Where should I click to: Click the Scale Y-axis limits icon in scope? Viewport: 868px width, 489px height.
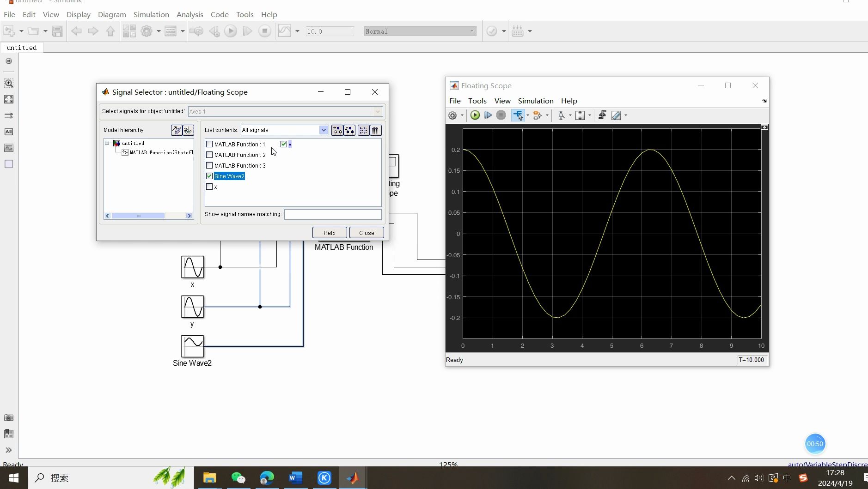coord(580,115)
